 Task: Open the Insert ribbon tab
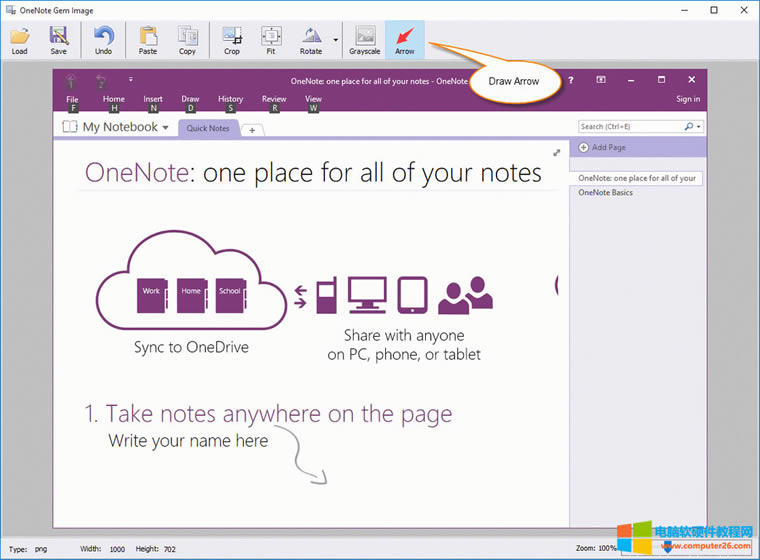(152, 99)
